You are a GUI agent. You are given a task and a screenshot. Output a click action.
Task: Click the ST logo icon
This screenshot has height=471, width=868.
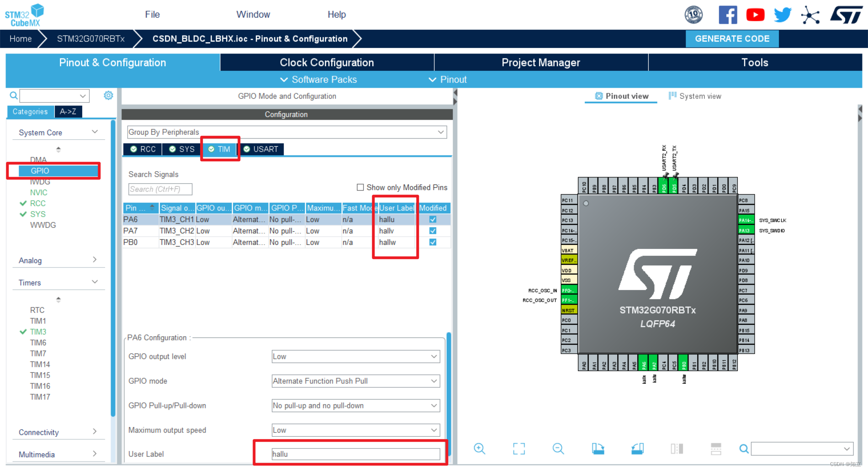(x=846, y=15)
